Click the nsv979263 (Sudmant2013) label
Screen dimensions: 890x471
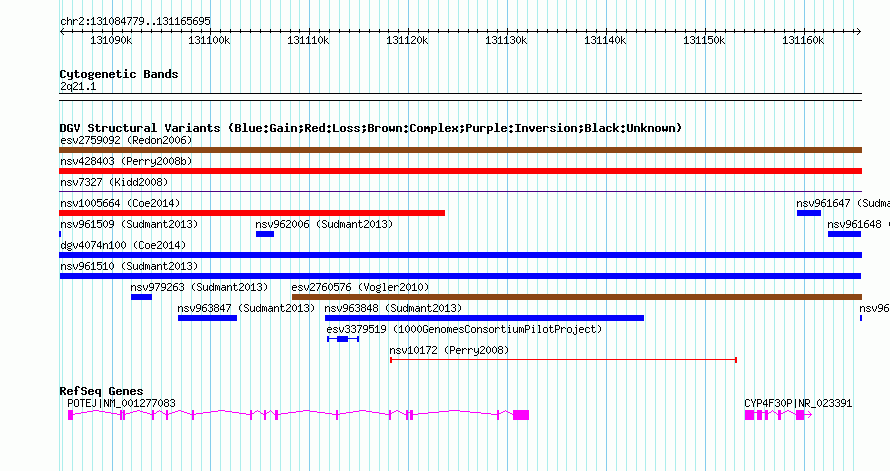(199, 287)
